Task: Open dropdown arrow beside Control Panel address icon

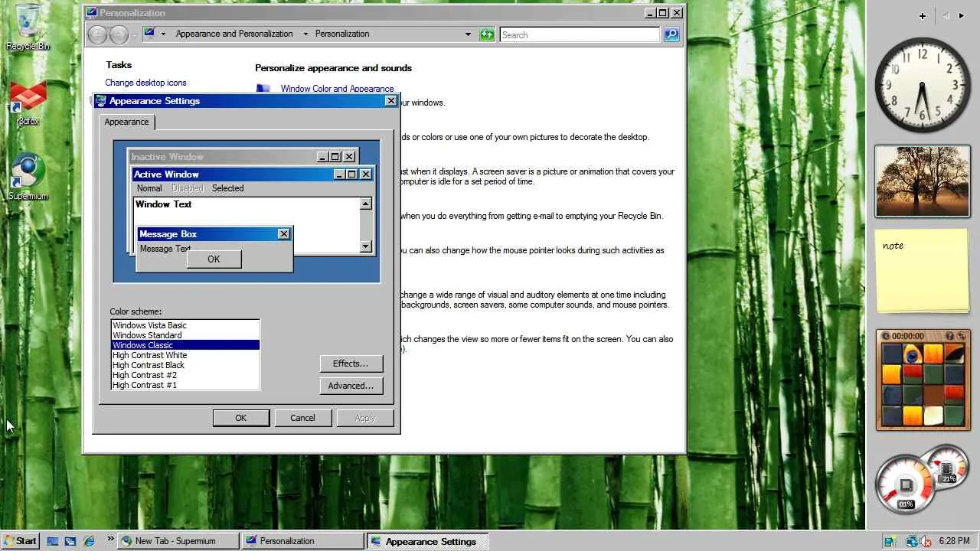Action: [x=163, y=34]
